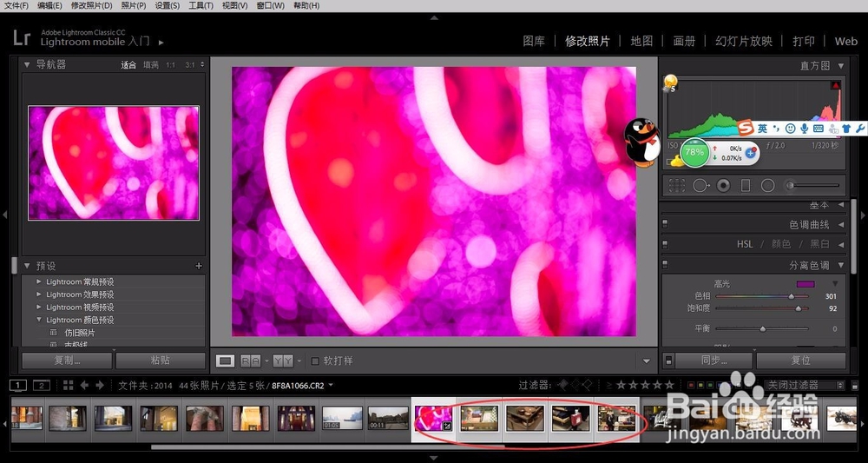Screen dimensions: 868x463
Task: Filter by yellow color label
Action: click(699, 385)
